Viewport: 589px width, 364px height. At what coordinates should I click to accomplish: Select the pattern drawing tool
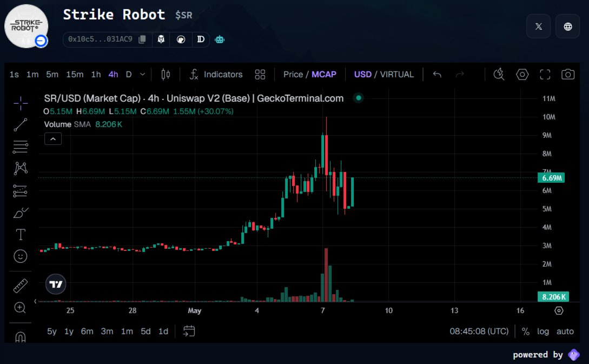pos(21,169)
